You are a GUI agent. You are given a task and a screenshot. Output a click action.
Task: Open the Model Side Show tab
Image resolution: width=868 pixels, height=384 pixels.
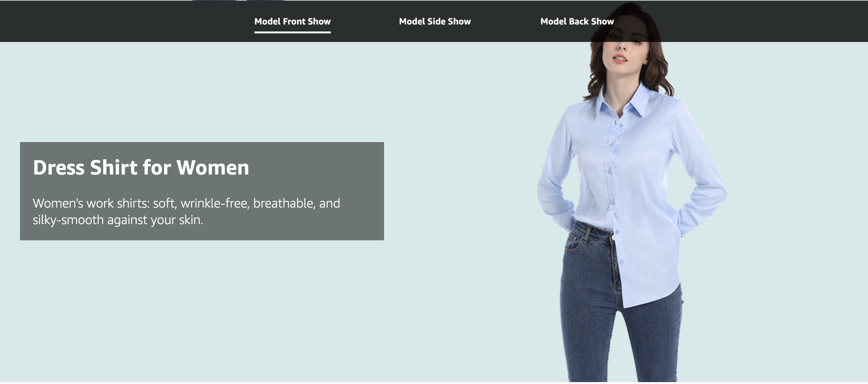[x=435, y=22]
